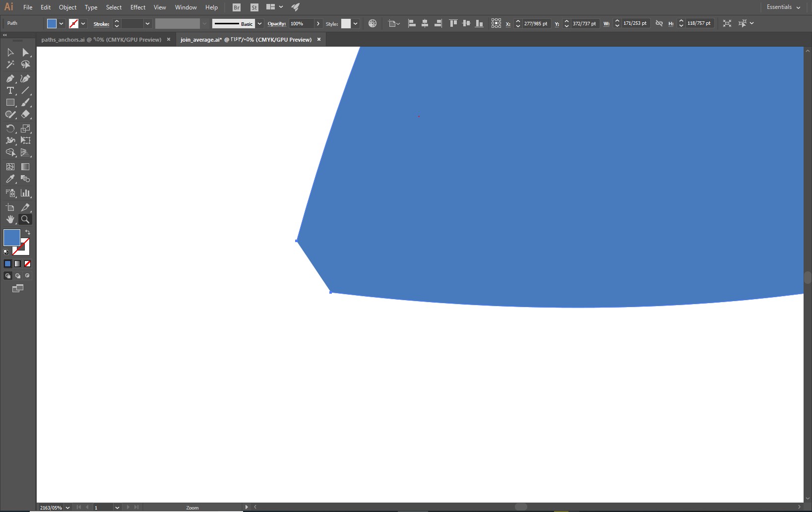Expand the stroke weight dropdown
This screenshot has width=812, height=512.
pyautogui.click(x=147, y=23)
